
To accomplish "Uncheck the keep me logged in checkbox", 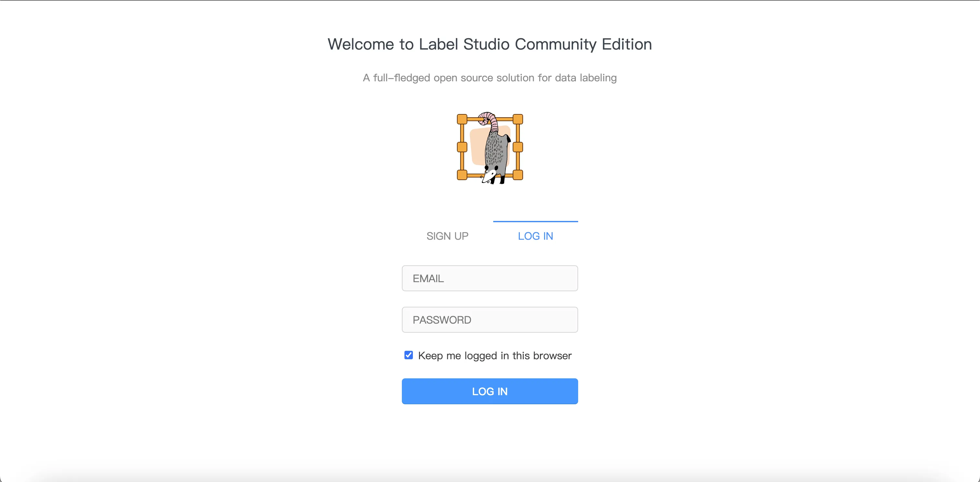I will pyautogui.click(x=409, y=355).
